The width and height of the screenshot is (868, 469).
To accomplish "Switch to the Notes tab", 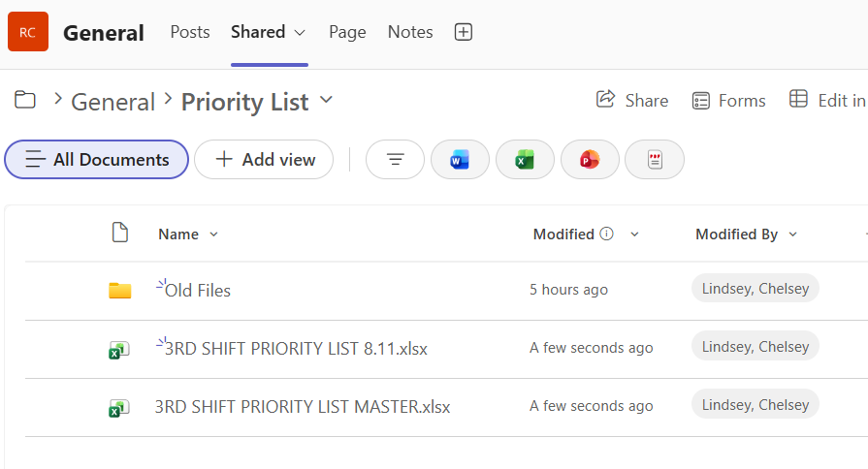I will [410, 32].
